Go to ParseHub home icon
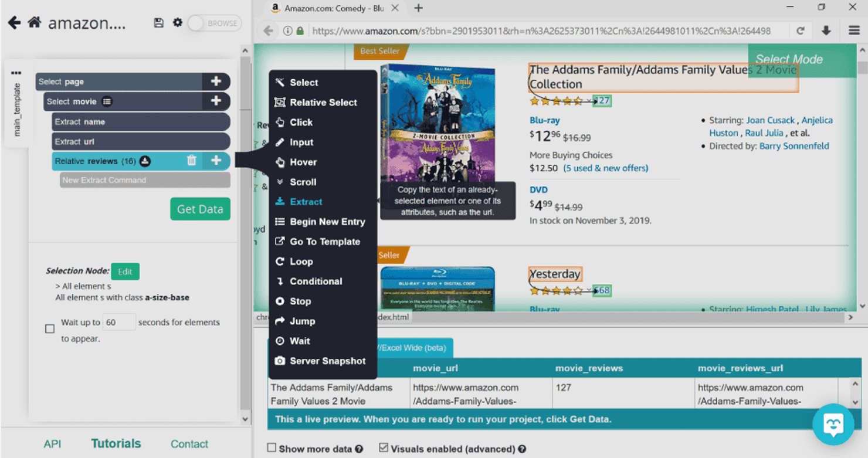 tap(35, 22)
